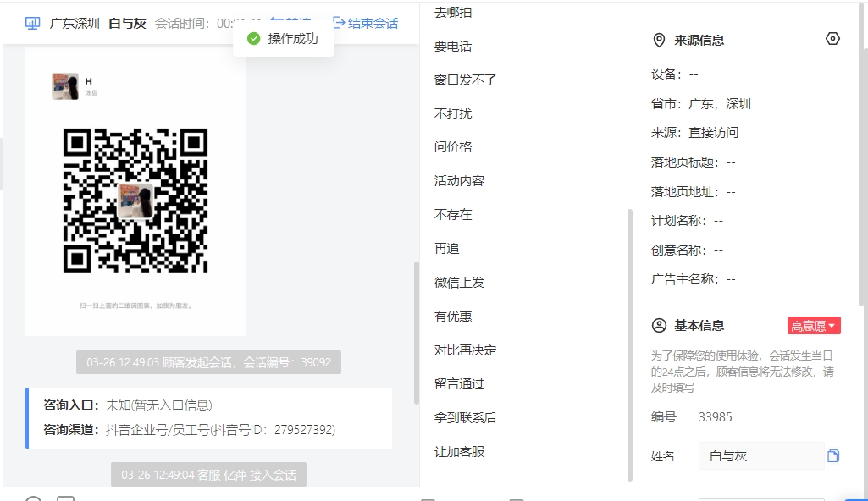Click the quick reply list scrollbar
Screen dimensions: 868x501
click(629, 345)
